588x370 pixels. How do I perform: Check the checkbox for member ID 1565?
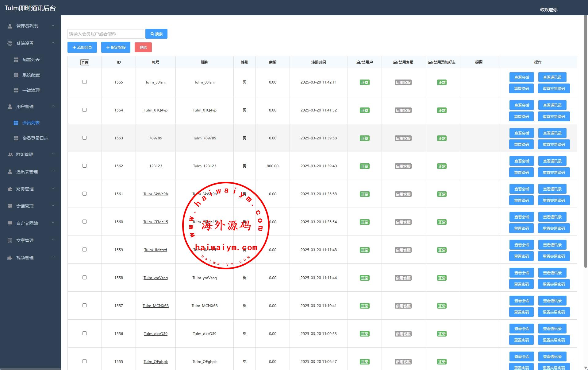84,82
